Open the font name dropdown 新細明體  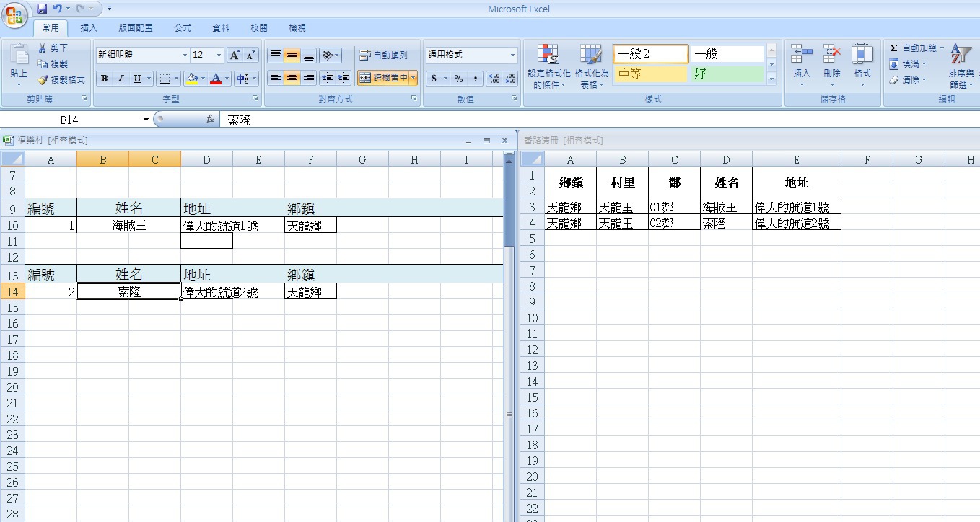(x=185, y=56)
